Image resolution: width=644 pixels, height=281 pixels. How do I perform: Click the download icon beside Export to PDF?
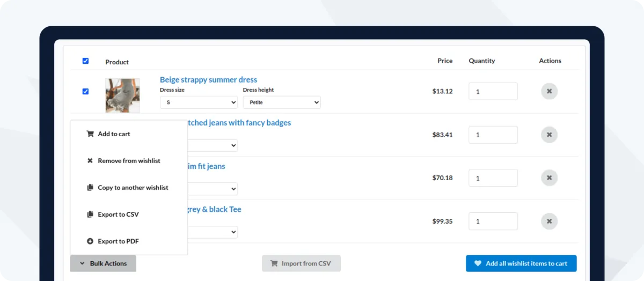tap(90, 241)
